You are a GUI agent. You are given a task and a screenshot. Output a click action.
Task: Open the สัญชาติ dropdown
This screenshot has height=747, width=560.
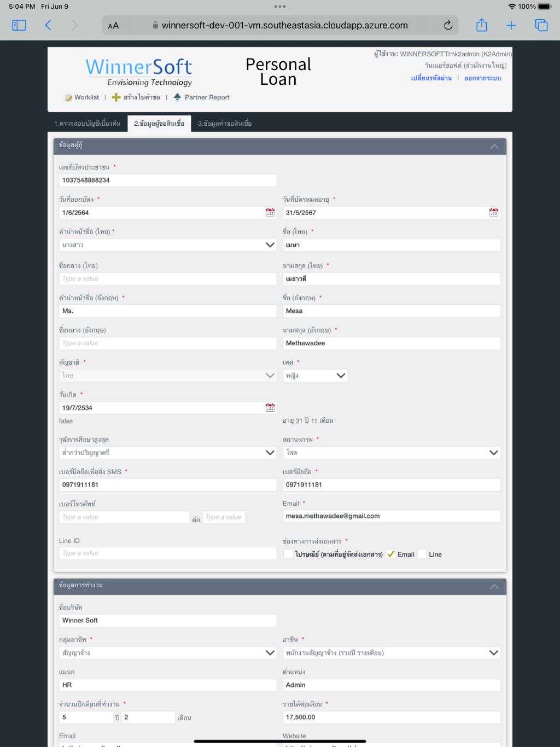pyautogui.click(x=168, y=376)
